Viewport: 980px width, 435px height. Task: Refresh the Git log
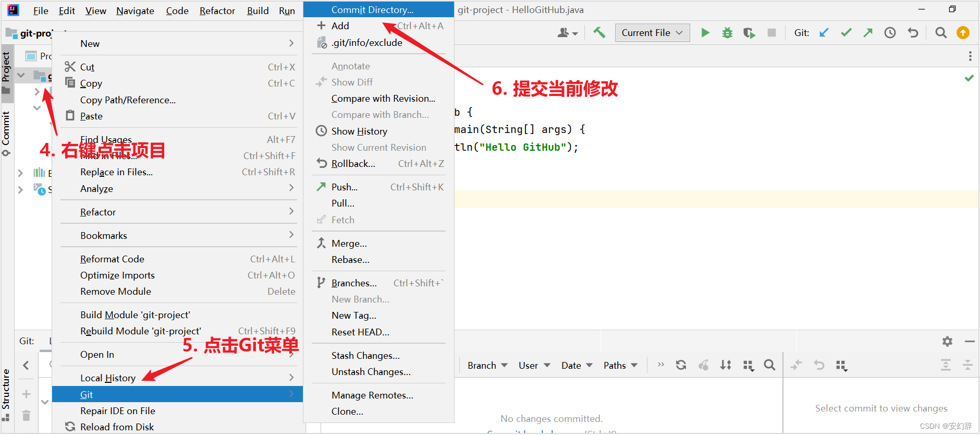click(681, 365)
